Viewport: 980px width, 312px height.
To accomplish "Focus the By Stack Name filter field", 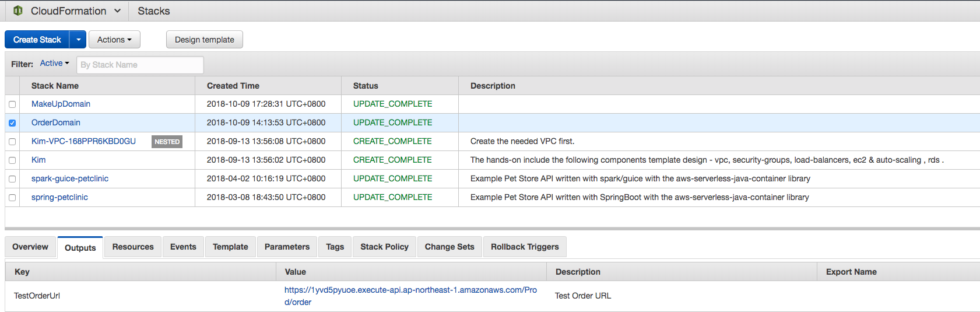I will tap(140, 65).
